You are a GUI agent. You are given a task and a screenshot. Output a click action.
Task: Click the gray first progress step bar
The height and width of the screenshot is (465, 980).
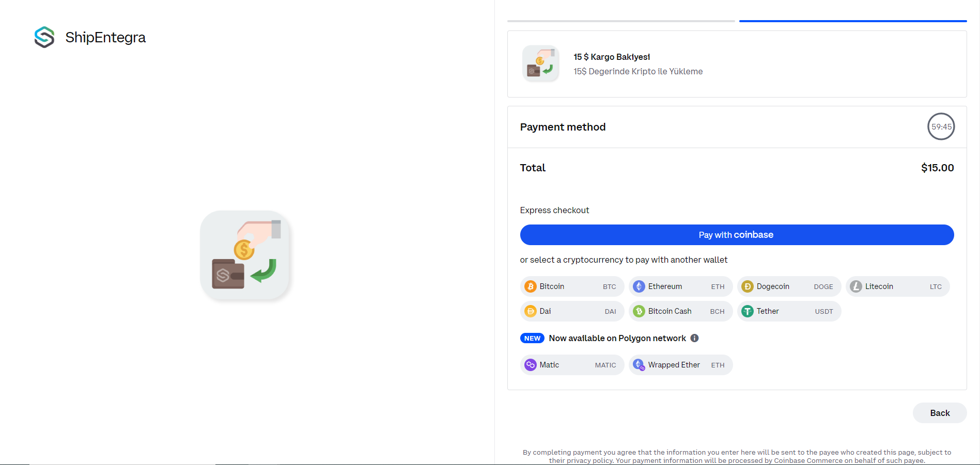621,21
